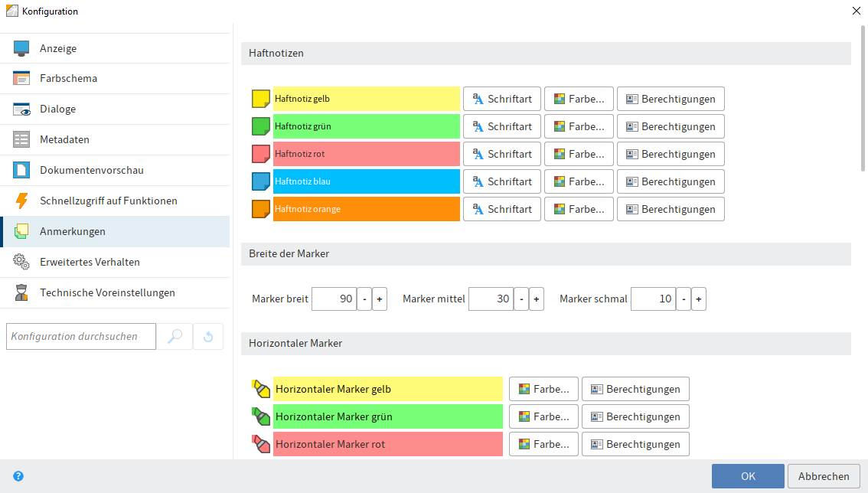868x493 pixels.
Task: Confirm the dialog with OK
Action: click(x=748, y=476)
